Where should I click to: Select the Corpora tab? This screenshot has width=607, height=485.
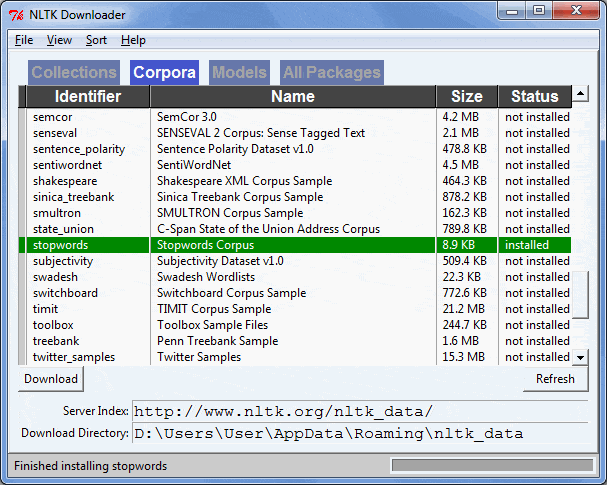coord(165,72)
